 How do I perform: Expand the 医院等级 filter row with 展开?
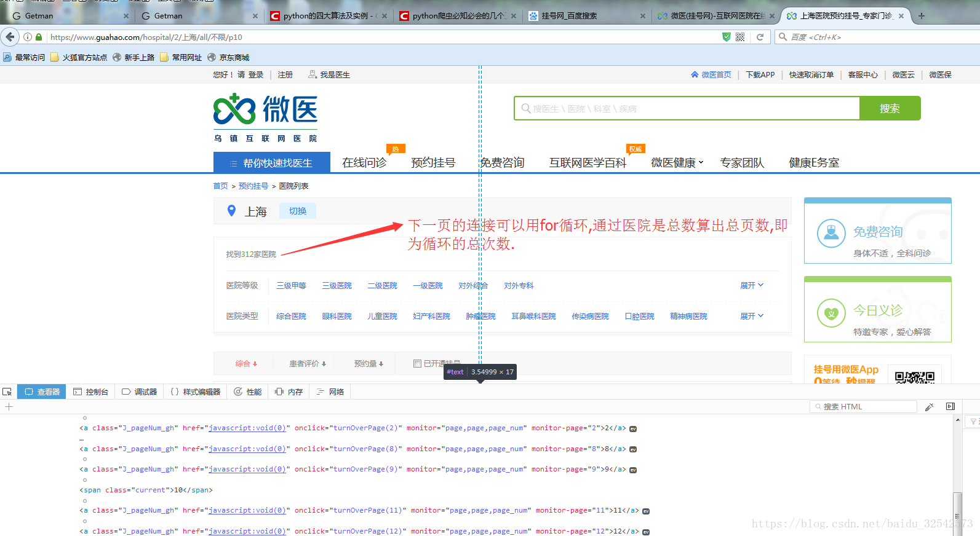752,285
